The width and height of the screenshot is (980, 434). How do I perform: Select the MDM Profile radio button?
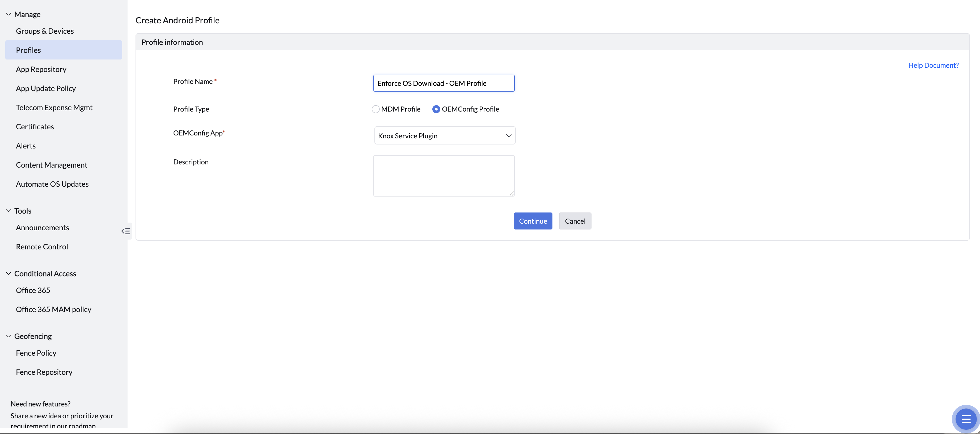coord(375,109)
